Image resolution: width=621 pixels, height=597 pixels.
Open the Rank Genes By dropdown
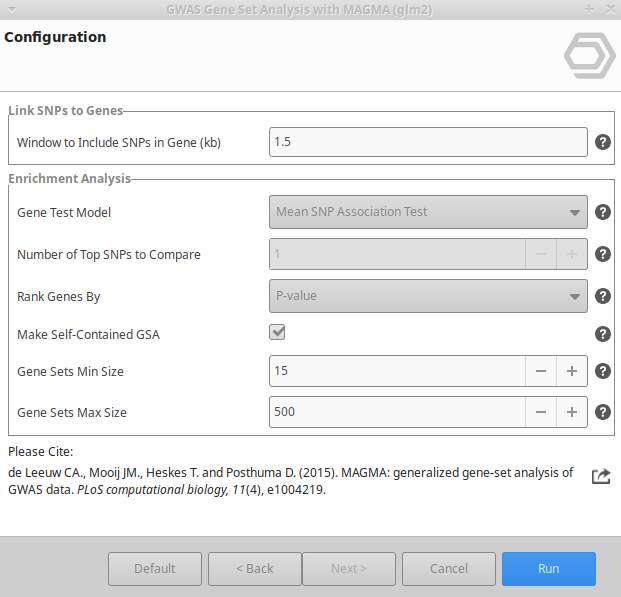click(x=428, y=296)
